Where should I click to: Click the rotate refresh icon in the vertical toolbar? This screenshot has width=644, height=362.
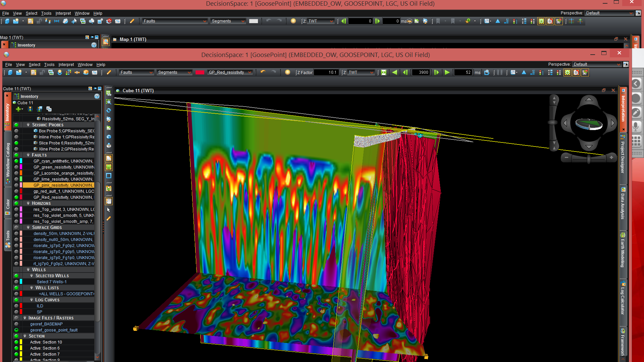pos(109,110)
